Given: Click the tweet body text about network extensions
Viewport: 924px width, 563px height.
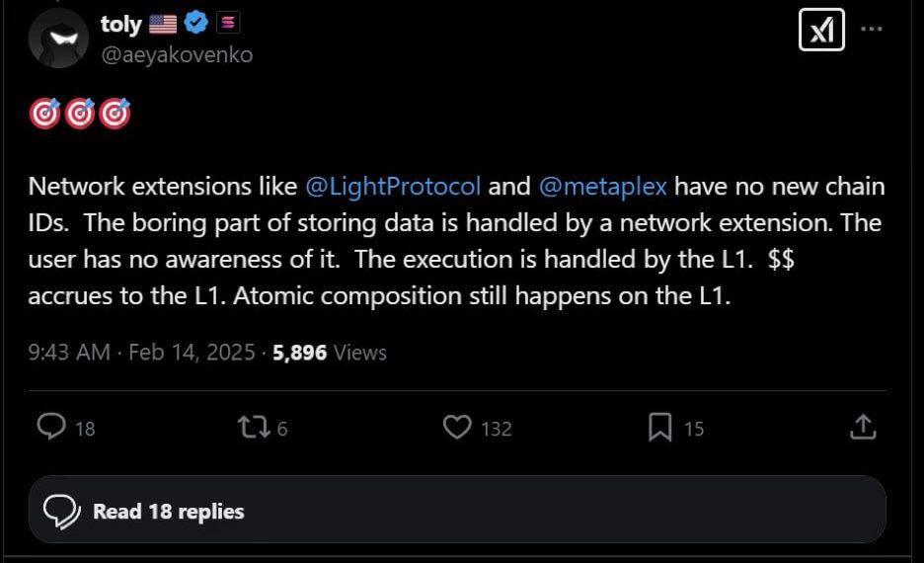Looking at the screenshot, I should (454, 260).
